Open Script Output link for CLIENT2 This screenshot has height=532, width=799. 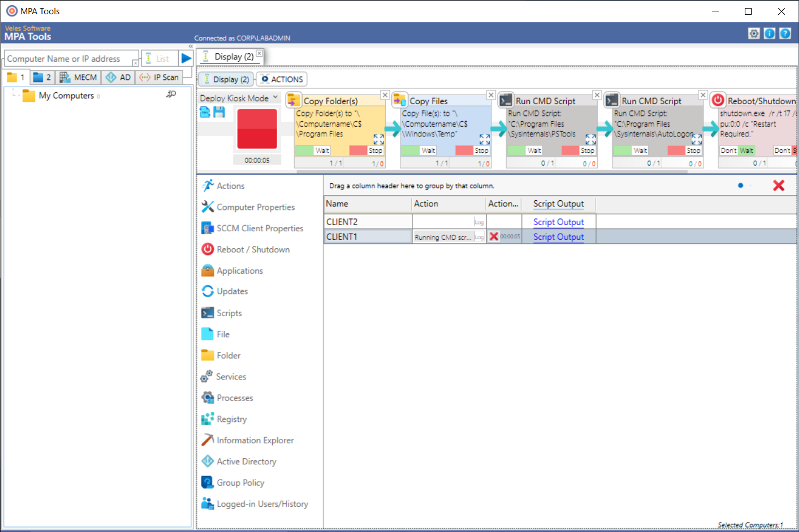click(558, 222)
